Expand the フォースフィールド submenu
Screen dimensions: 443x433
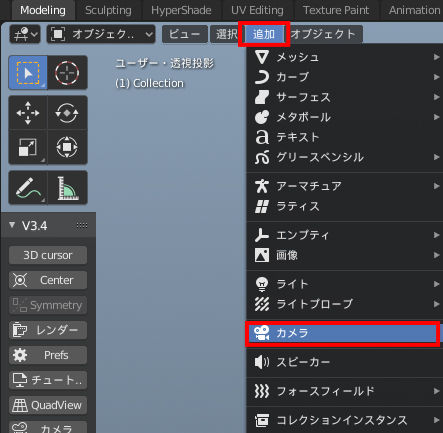pos(345,391)
